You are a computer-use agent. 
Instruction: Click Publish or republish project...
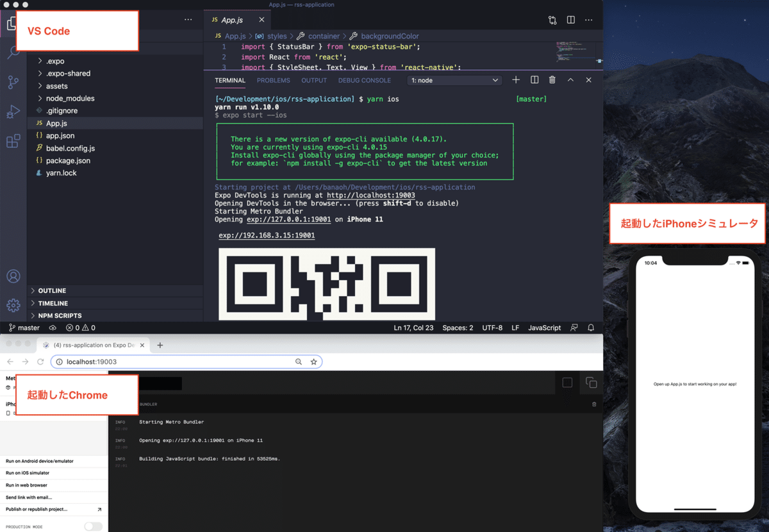tap(54, 510)
